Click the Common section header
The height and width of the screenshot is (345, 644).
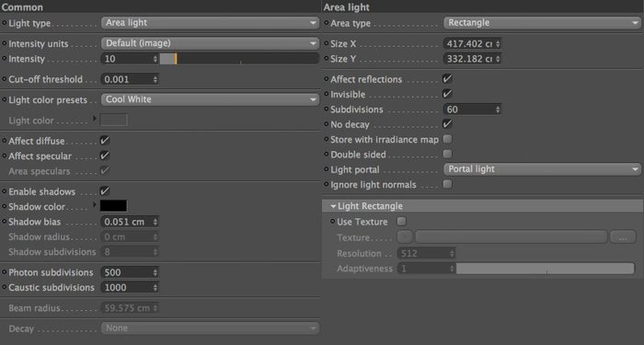point(22,7)
